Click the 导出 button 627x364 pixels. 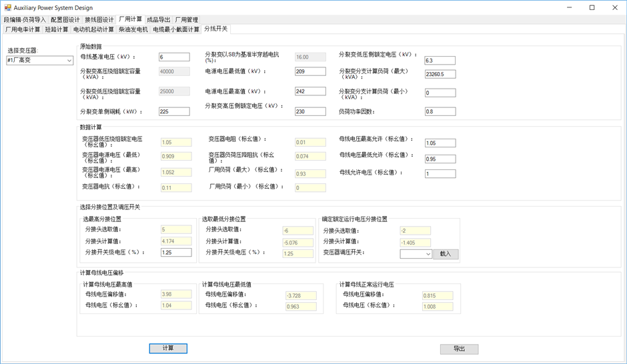[x=459, y=349]
